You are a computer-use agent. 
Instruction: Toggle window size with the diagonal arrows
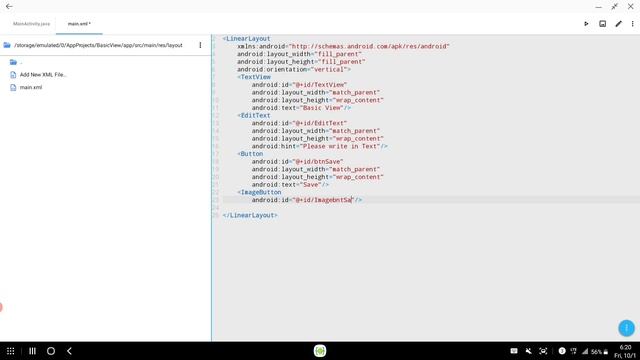[615, 7]
